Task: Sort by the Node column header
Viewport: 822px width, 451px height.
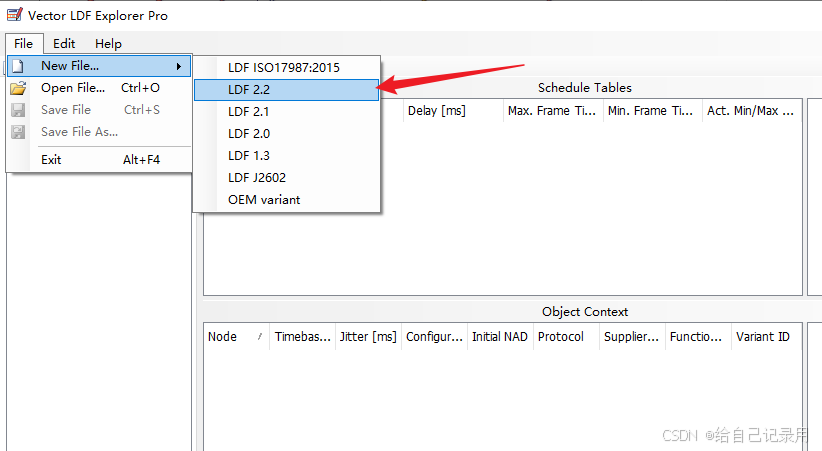Action: (236, 337)
